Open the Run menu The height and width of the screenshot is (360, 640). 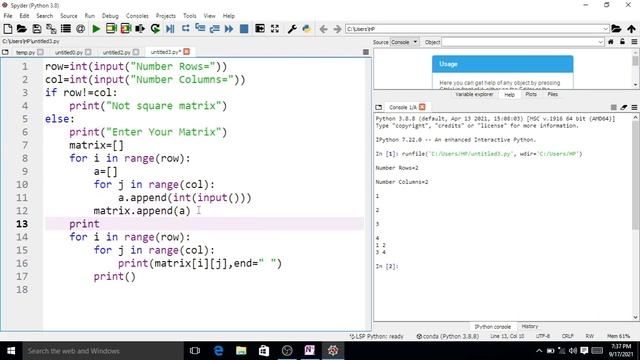(89, 16)
